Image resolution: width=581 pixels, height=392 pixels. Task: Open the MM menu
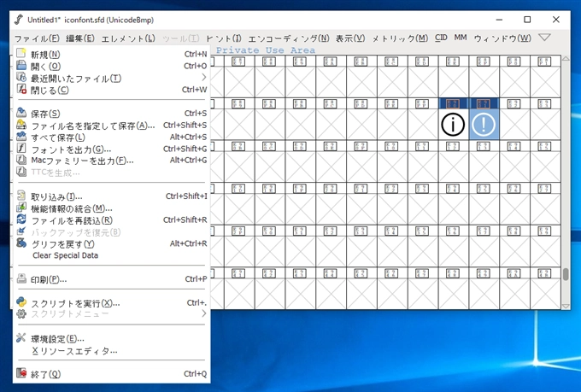[461, 38]
